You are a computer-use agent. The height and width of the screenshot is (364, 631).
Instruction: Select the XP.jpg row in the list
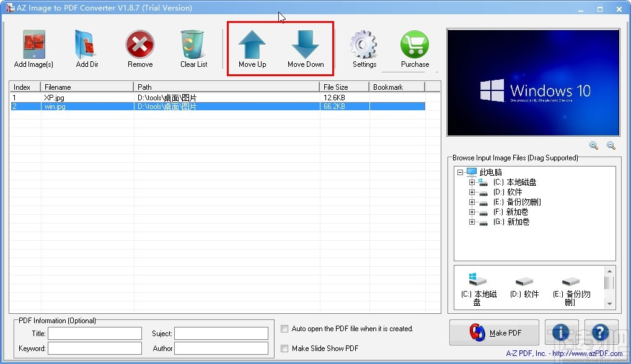[x=87, y=97]
